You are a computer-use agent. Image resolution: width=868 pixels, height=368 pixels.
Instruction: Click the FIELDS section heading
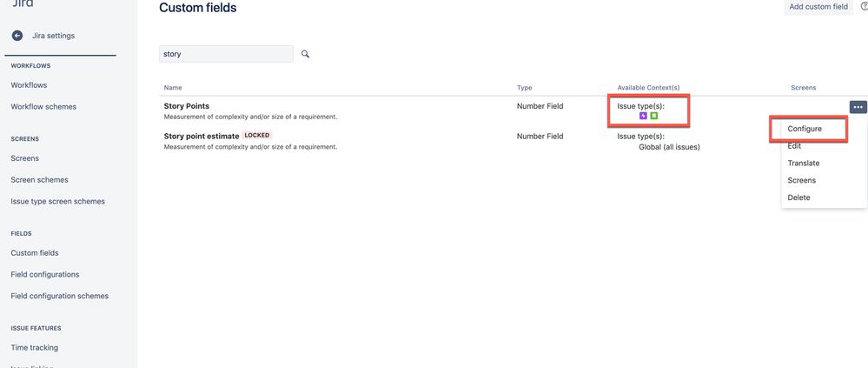point(21,233)
